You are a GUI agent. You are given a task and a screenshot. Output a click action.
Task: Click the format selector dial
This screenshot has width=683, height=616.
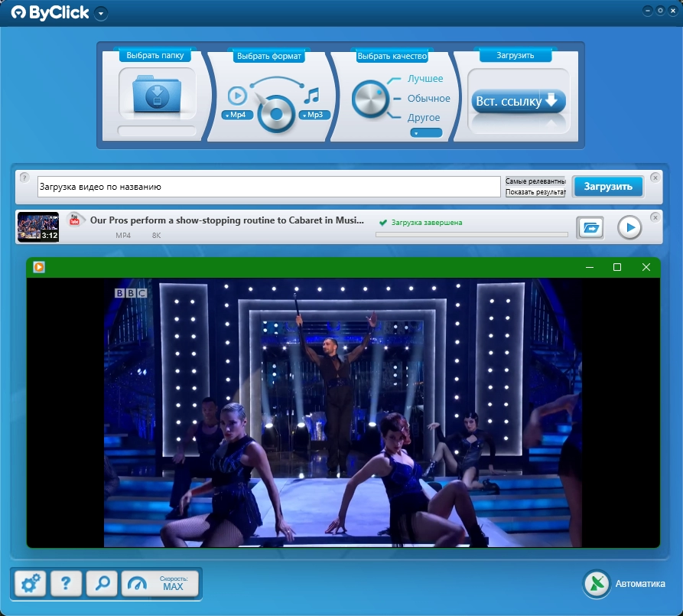(x=276, y=113)
